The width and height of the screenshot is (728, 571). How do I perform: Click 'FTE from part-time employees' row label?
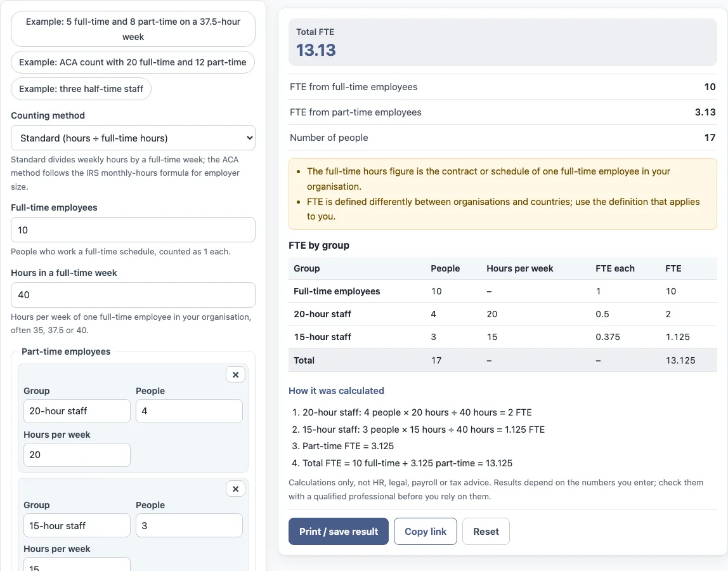pyautogui.click(x=356, y=112)
